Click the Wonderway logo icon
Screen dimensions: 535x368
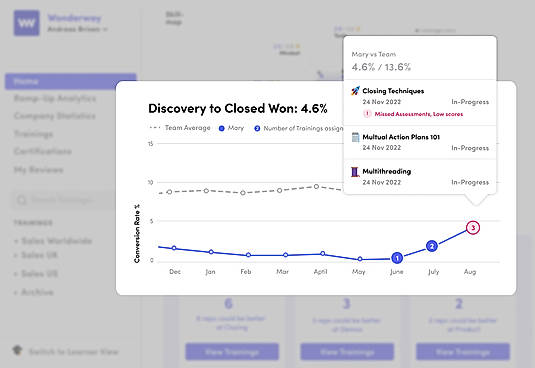(x=27, y=23)
